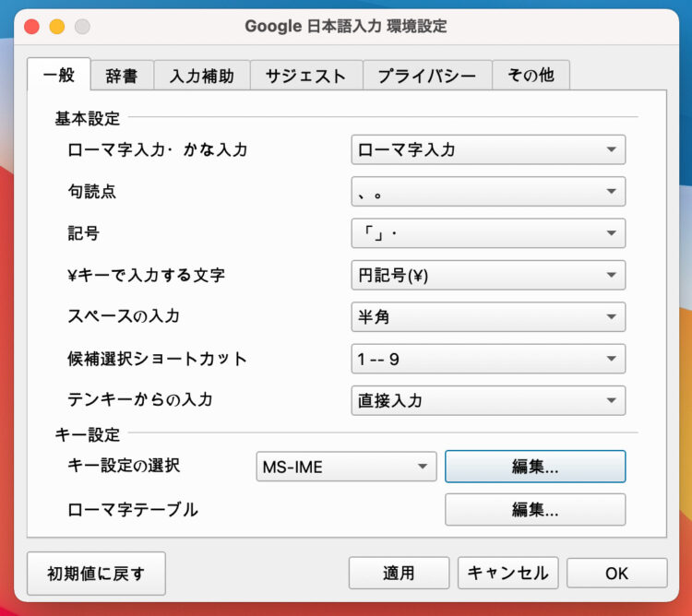Go to the プライバシー tab

pos(427,76)
